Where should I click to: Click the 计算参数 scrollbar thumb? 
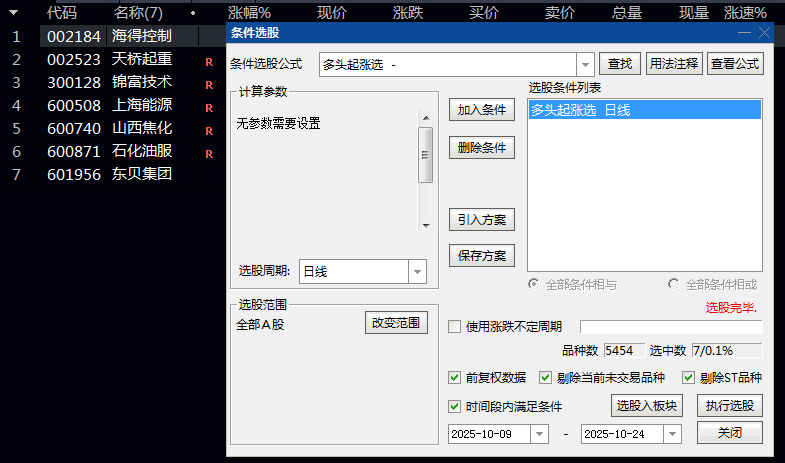(x=426, y=155)
